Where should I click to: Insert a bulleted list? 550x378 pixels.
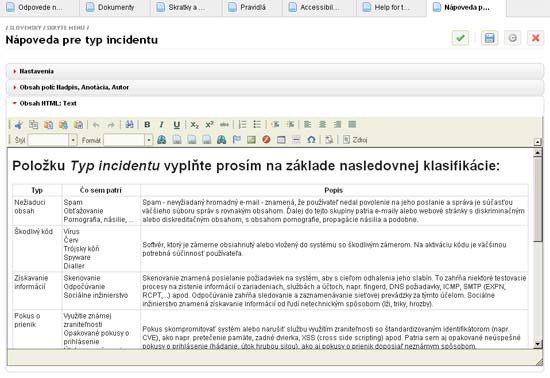[257, 124]
